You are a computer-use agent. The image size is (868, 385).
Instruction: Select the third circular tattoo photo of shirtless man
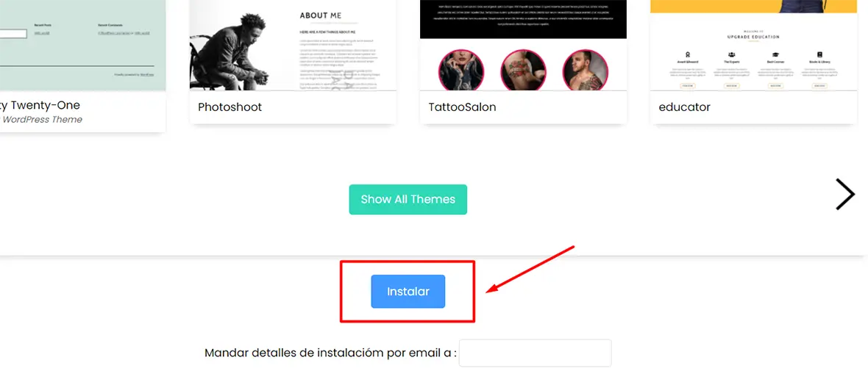(585, 72)
